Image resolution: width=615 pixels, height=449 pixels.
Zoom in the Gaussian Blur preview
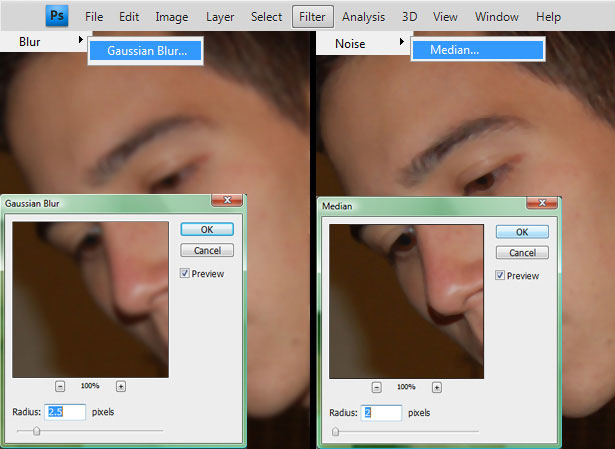coord(121,386)
